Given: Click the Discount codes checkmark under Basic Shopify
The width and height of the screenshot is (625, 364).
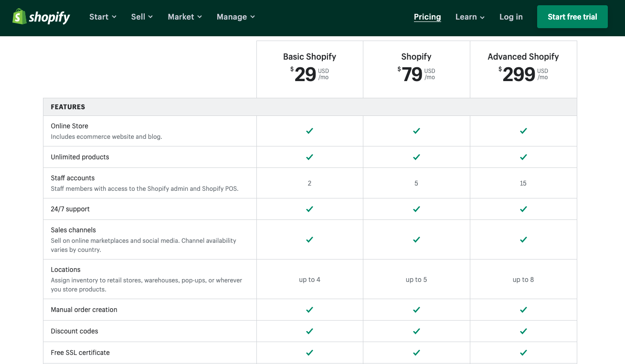Looking at the screenshot, I should (x=309, y=331).
